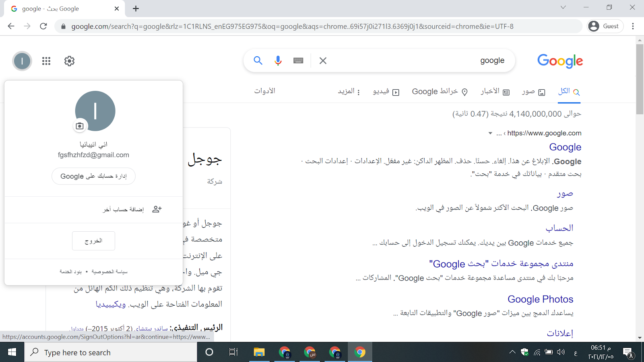The height and width of the screenshot is (362, 644).
Task: Click the https://www.google.com result URL
Action: (544, 133)
